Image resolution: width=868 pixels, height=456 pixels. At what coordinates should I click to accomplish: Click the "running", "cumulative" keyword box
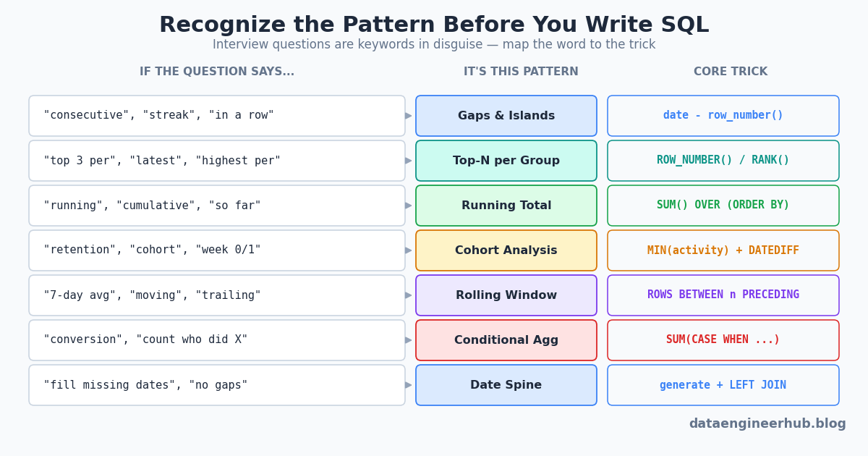coord(217,206)
